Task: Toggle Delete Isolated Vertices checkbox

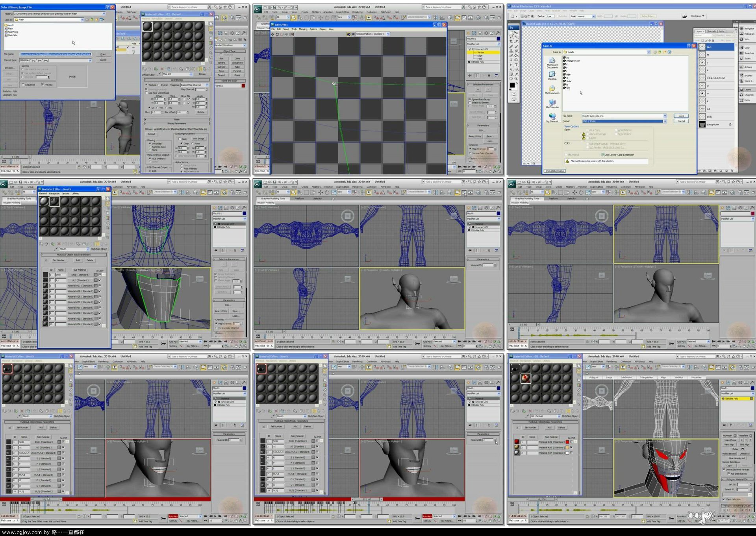Action: (x=724, y=469)
